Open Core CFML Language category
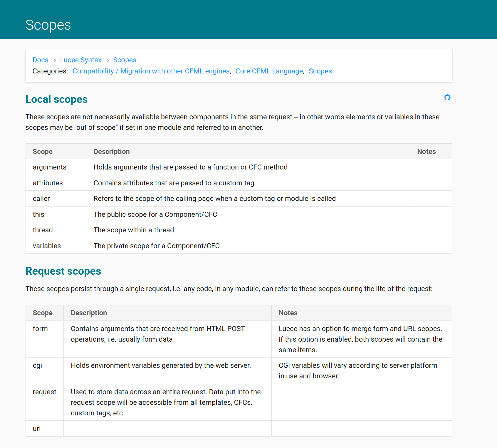 269,71
